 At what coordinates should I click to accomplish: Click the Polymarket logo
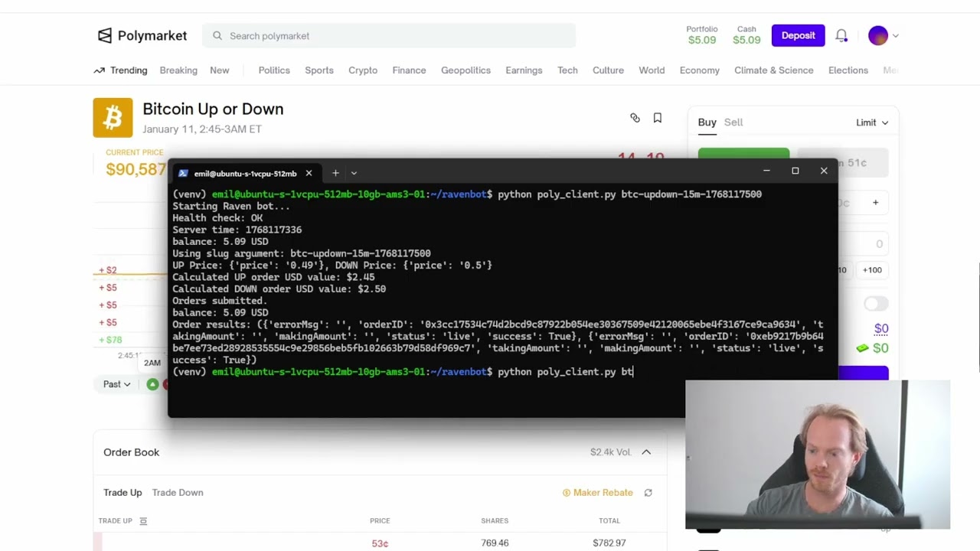tap(142, 35)
